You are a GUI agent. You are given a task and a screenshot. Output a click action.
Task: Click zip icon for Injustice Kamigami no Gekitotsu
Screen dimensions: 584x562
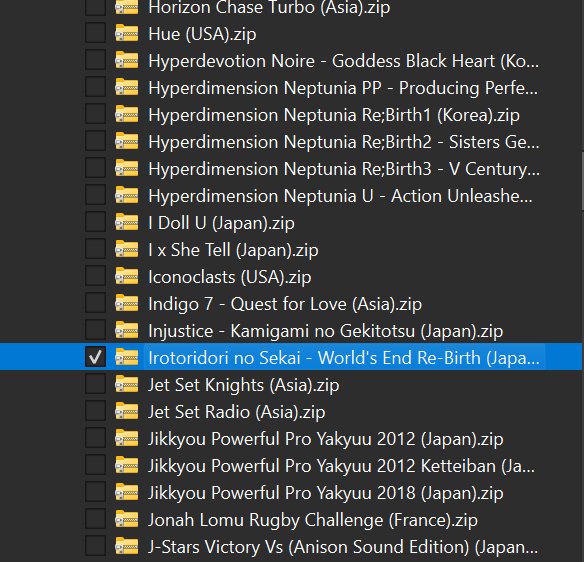[x=127, y=330]
